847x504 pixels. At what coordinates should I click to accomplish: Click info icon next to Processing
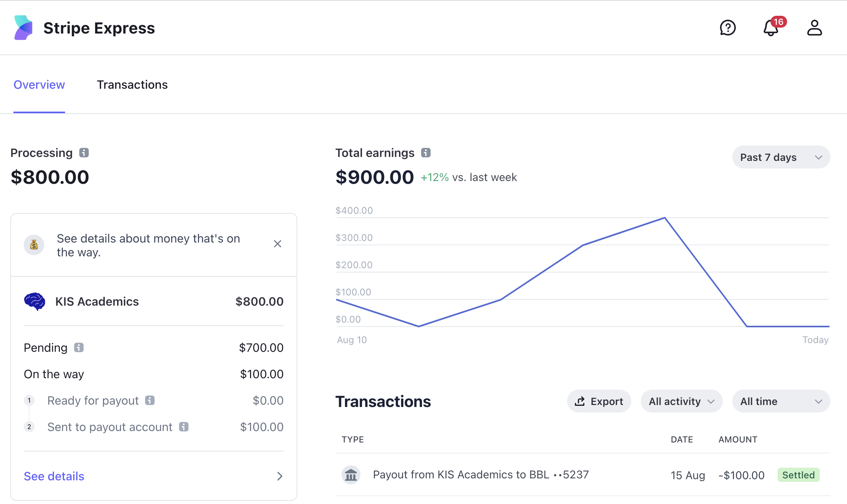coord(84,153)
